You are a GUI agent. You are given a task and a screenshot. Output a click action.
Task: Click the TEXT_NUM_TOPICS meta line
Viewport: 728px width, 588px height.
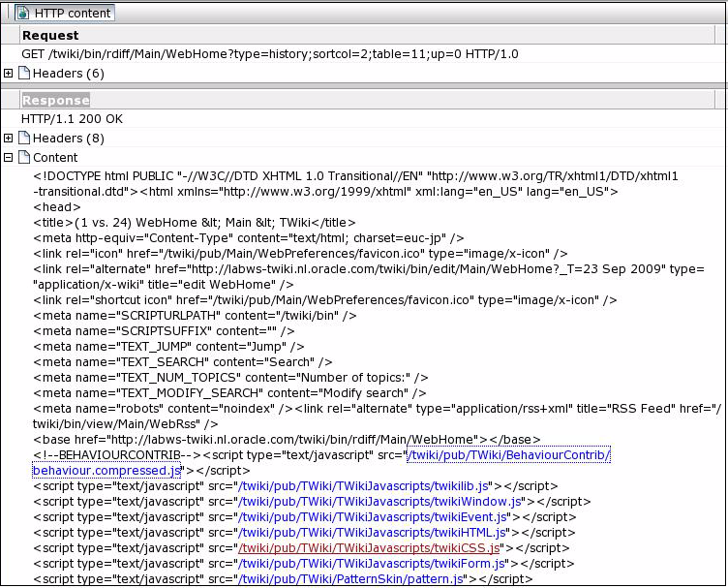(x=230, y=378)
